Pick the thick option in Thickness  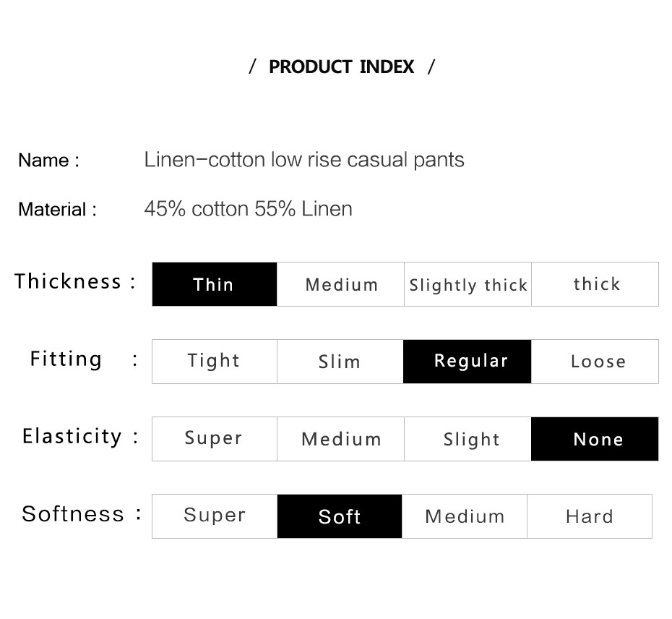pyautogui.click(x=595, y=284)
